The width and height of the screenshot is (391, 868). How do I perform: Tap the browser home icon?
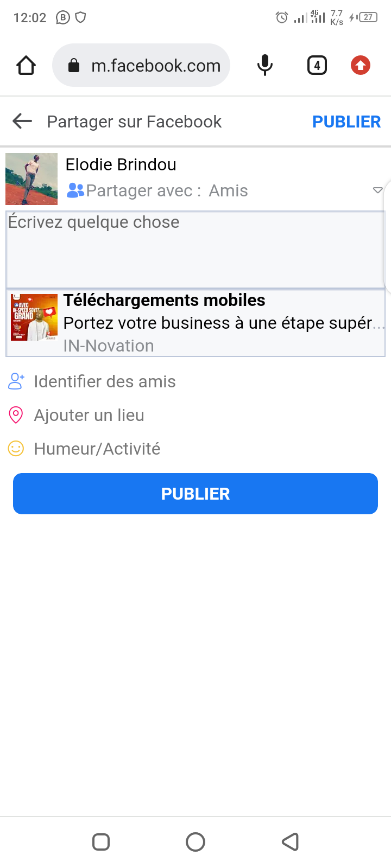coord(26,66)
